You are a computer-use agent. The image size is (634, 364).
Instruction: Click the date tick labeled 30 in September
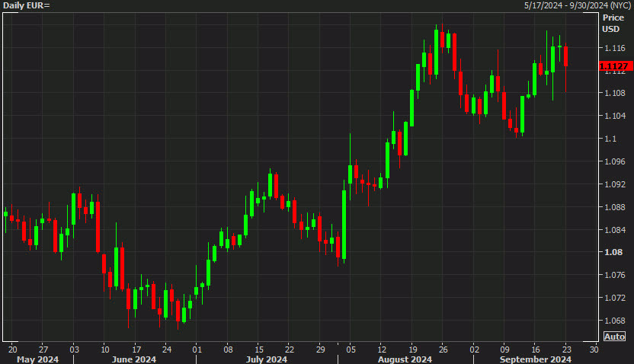(594, 350)
